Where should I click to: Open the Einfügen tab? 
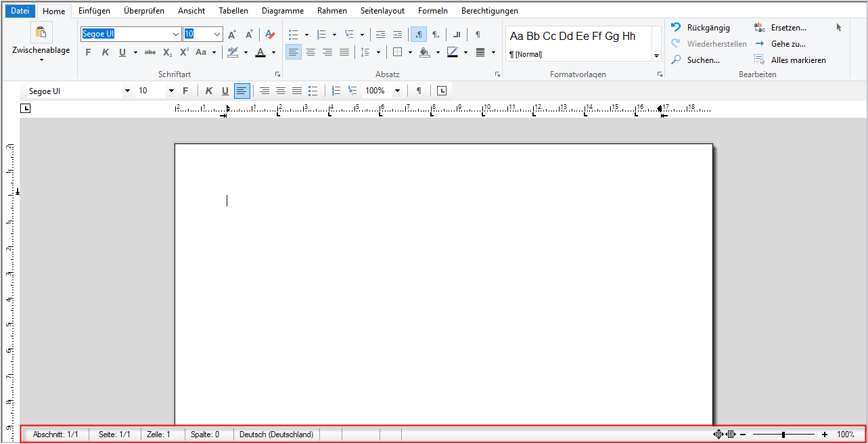[94, 11]
